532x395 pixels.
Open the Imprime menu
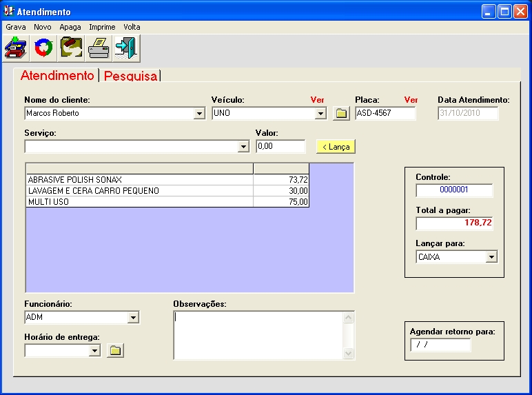pos(102,27)
